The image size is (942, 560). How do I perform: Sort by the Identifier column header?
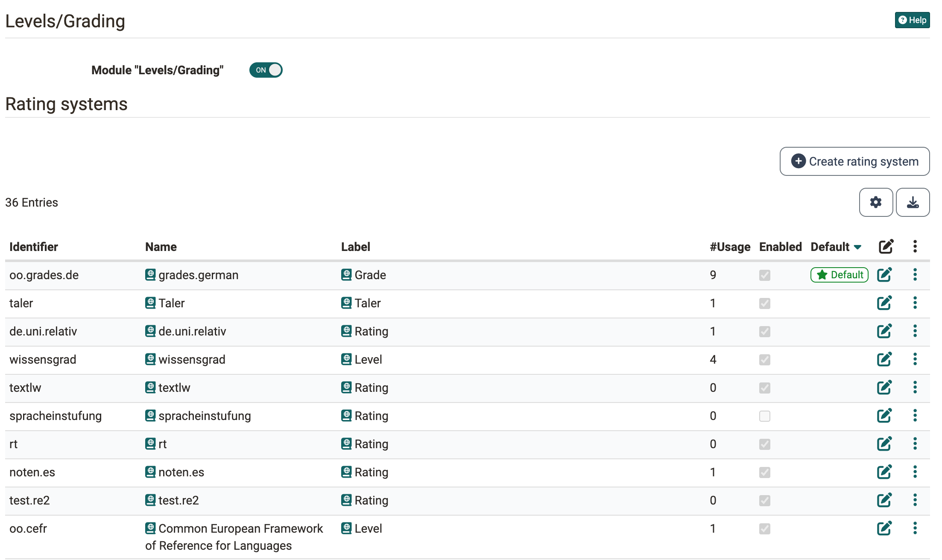pyautogui.click(x=34, y=247)
